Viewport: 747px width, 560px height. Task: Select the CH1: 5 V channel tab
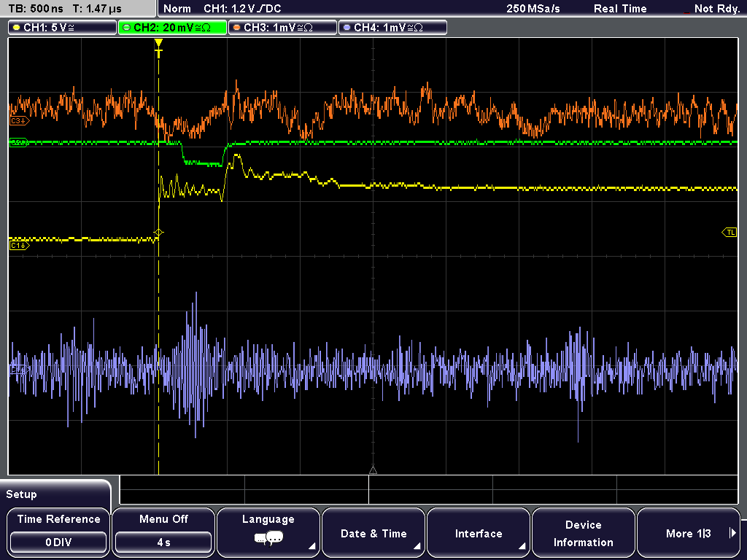pos(63,28)
